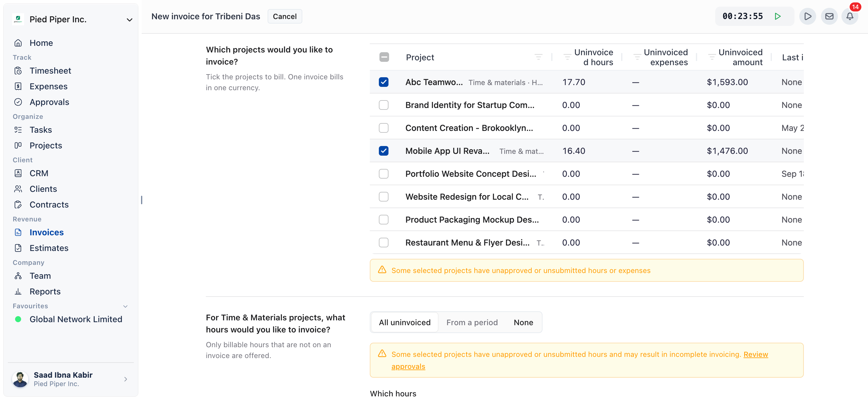Viewport: 868px width, 400px height.
Task: Start the timer with the green play icon
Action: (778, 16)
